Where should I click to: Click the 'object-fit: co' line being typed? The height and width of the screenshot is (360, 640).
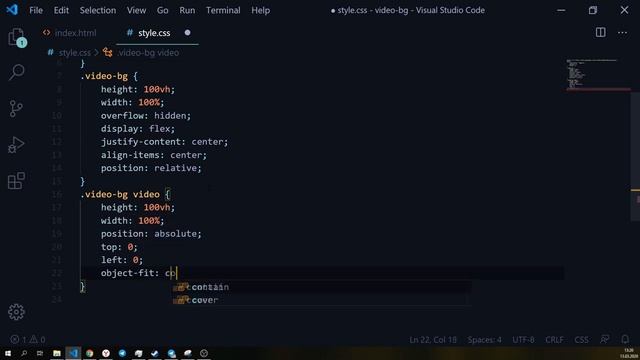(x=139, y=273)
